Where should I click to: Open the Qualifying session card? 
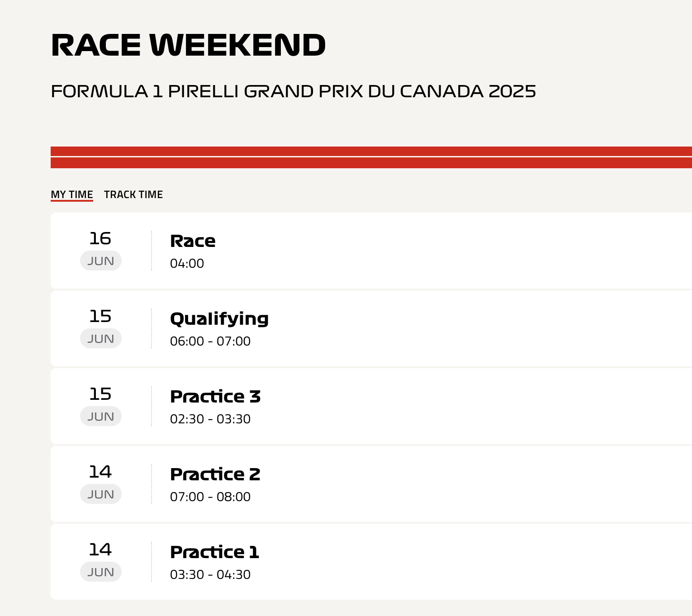tap(371, 328)
